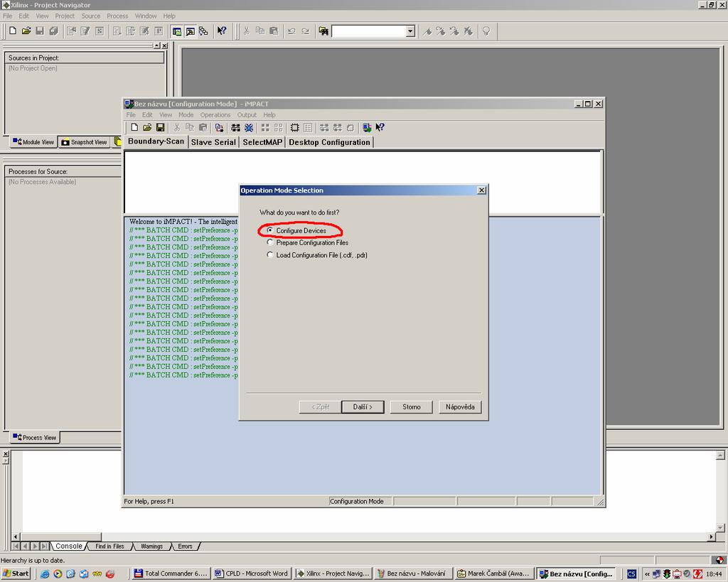Switch to Module View tab
Viewport: 728px width, 582px height.
pos(33,142)
